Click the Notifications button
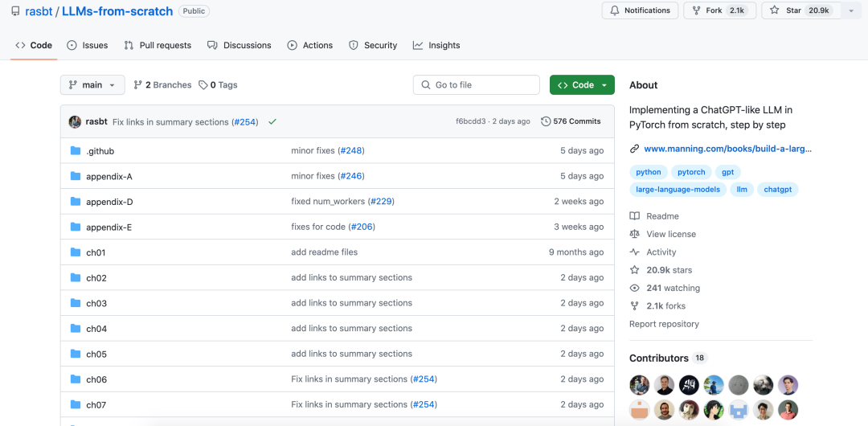 point(640,10)
